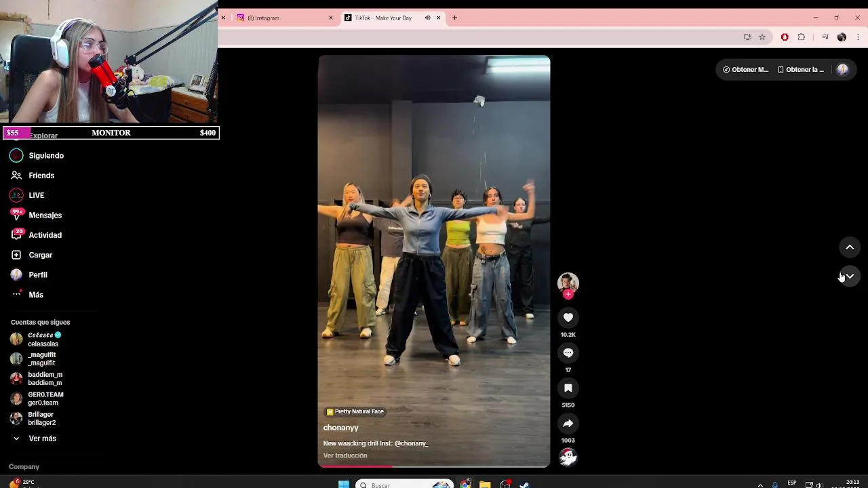
Task: Like the video with heart icon
Action: (568, 317)
